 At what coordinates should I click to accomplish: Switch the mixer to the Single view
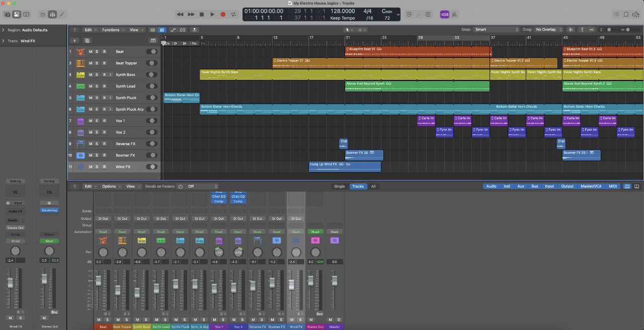coord(340,187)
